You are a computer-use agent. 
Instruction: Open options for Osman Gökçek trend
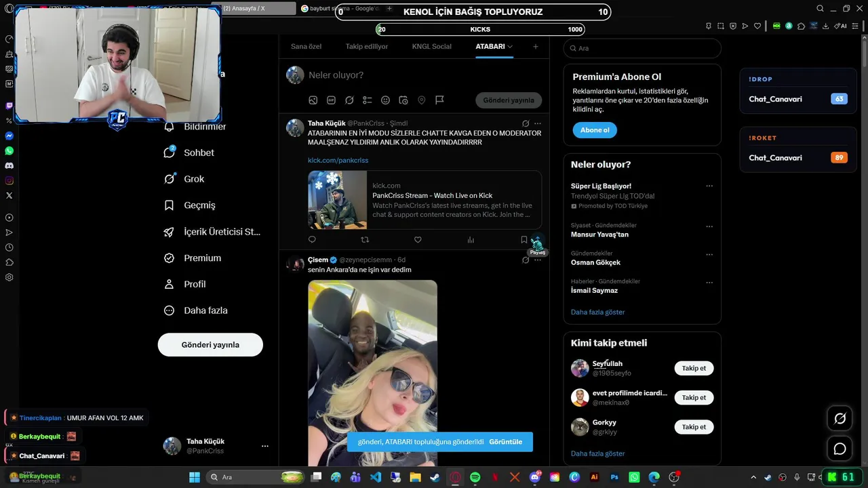coord(709,254)
